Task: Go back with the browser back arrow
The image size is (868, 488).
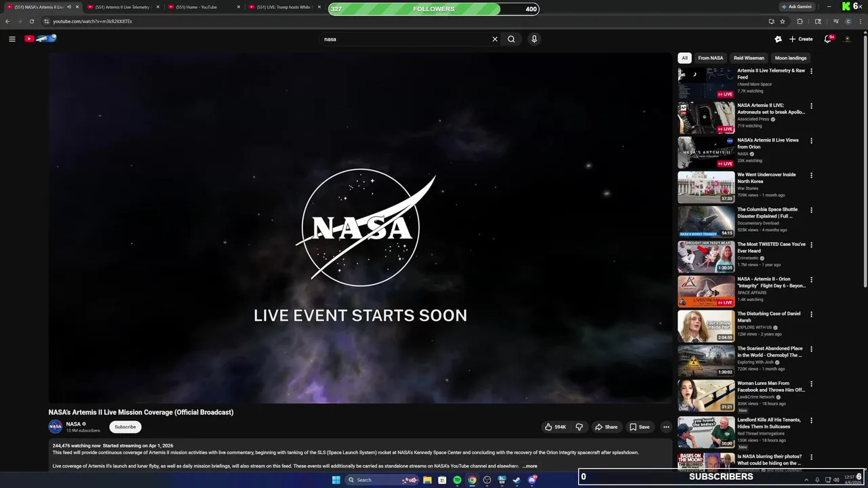Action: (x=7, y=21)
